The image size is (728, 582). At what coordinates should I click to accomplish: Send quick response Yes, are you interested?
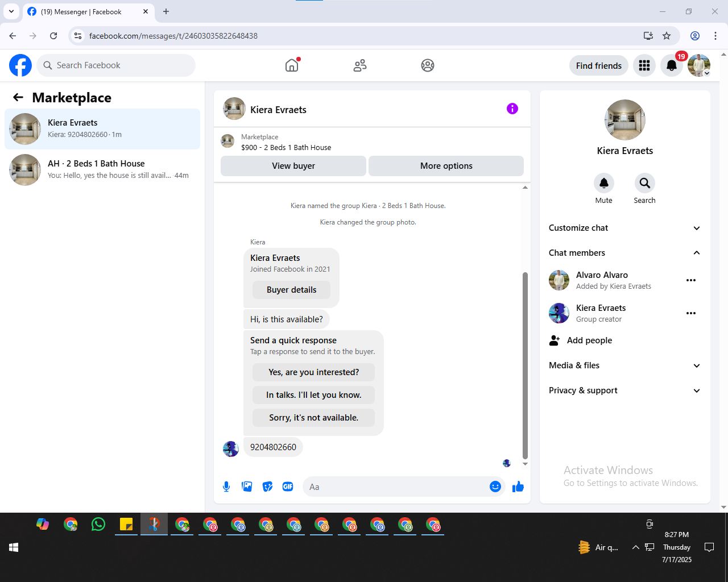pos(314,372)
